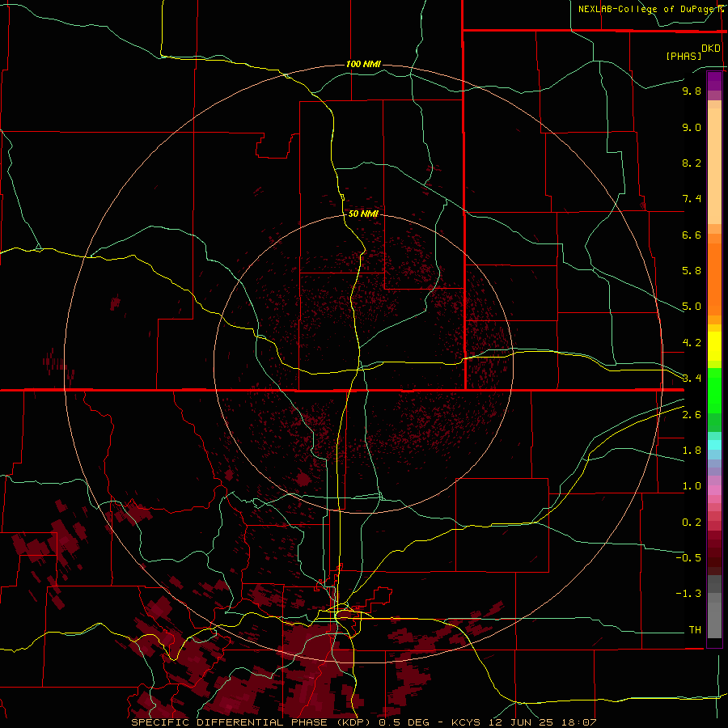Pick the large peach color bar segment
Image resolution: width=728 pixels, height=728 pixels.
click(714, 167)
